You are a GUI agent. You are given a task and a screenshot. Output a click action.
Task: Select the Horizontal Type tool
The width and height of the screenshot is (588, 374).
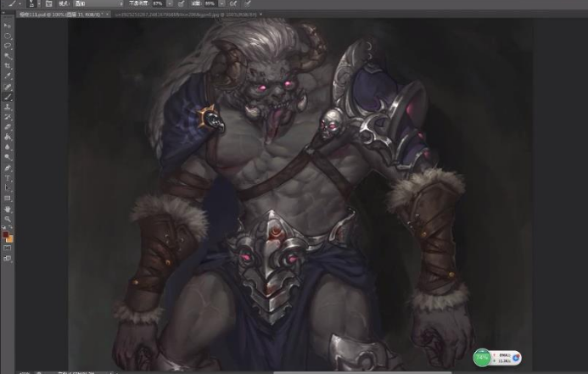(7, 178)
